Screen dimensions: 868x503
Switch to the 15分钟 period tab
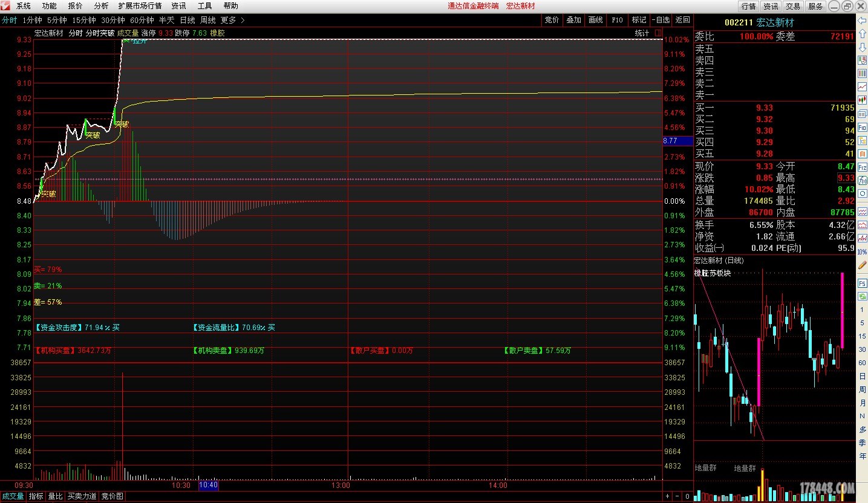pos(83,20)
